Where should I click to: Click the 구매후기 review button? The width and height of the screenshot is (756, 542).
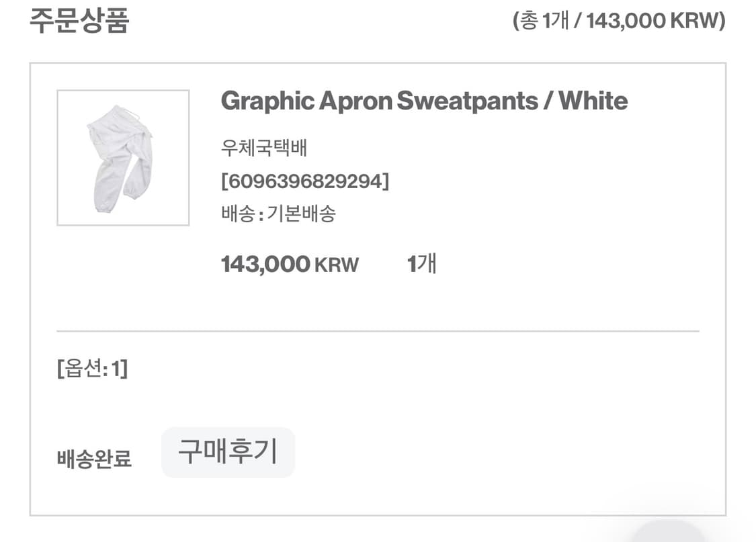click(x=228, y=452)
